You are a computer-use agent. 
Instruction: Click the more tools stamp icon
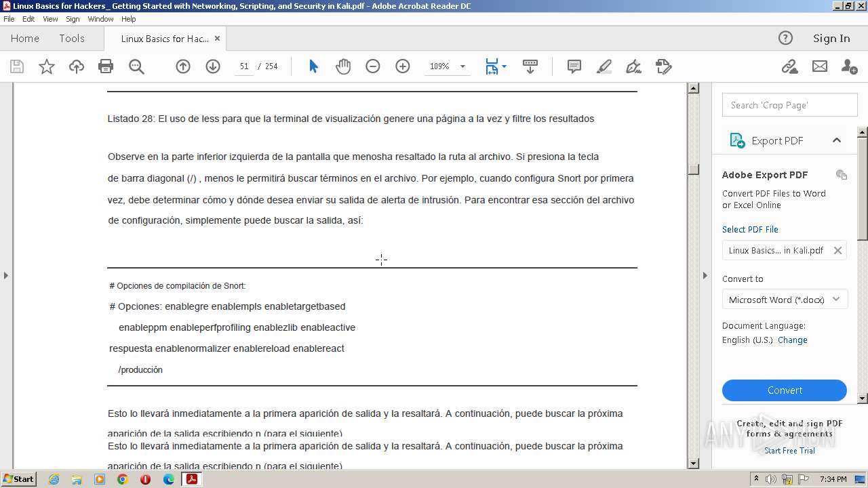click(x=663, y=66)
